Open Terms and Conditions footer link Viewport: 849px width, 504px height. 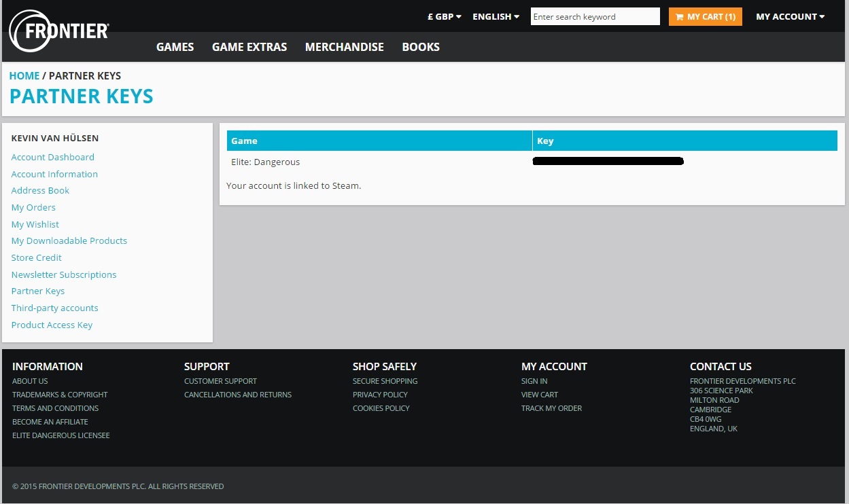pos(55,408)
